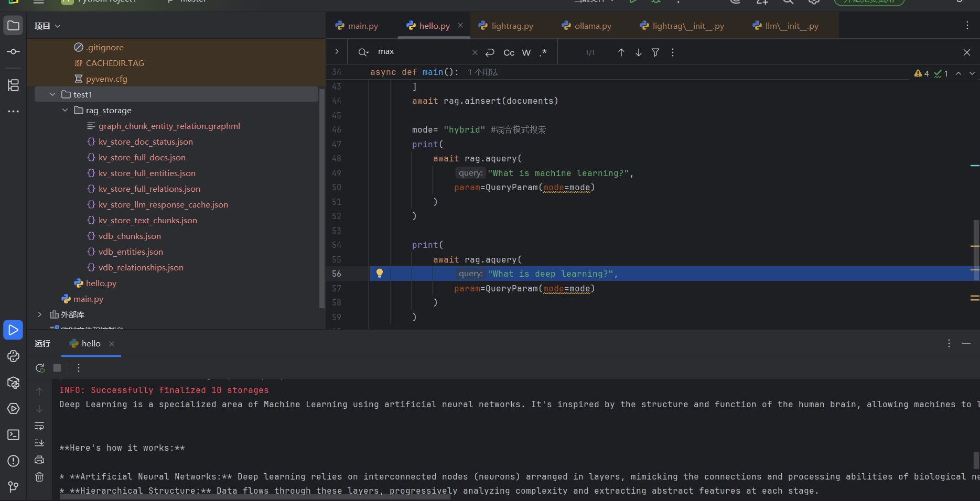The height and width of the screenshot is (501, 980).
Task: Expand search bar to show replace field
Action: tap(337, 52)
